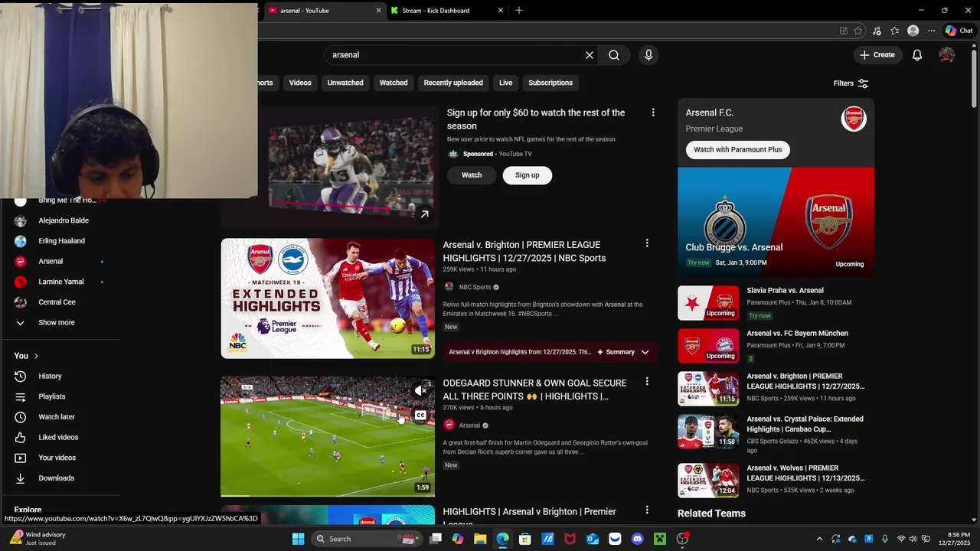Open Arsenal vs. Crystal Palace highlights
The width and height of the screenshot is (980, 551).
tap(776, 435)
